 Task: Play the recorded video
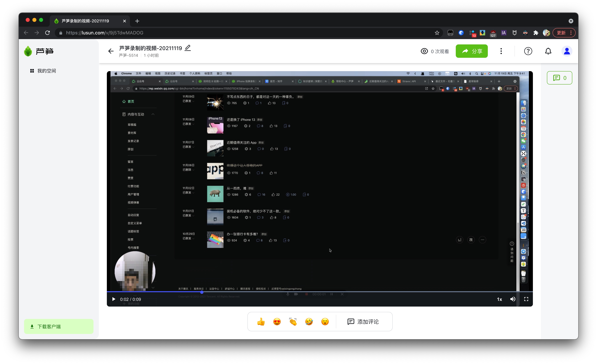point(114,299)
